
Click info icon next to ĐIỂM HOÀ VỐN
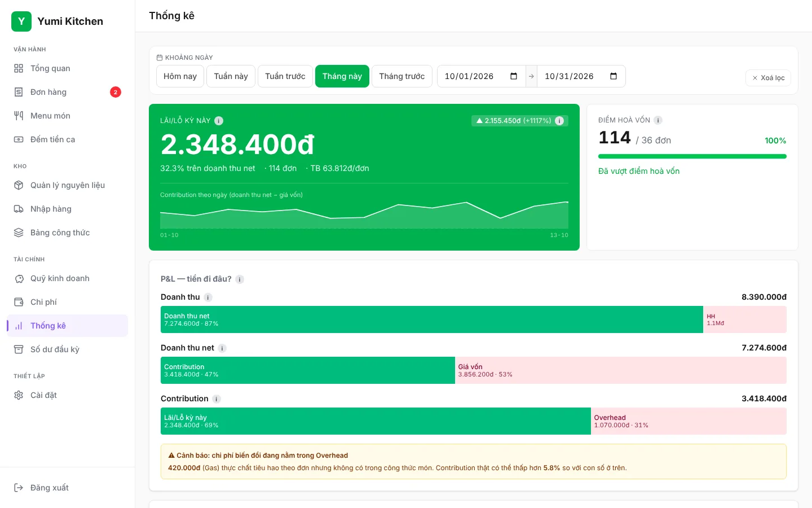coord(658,120)
